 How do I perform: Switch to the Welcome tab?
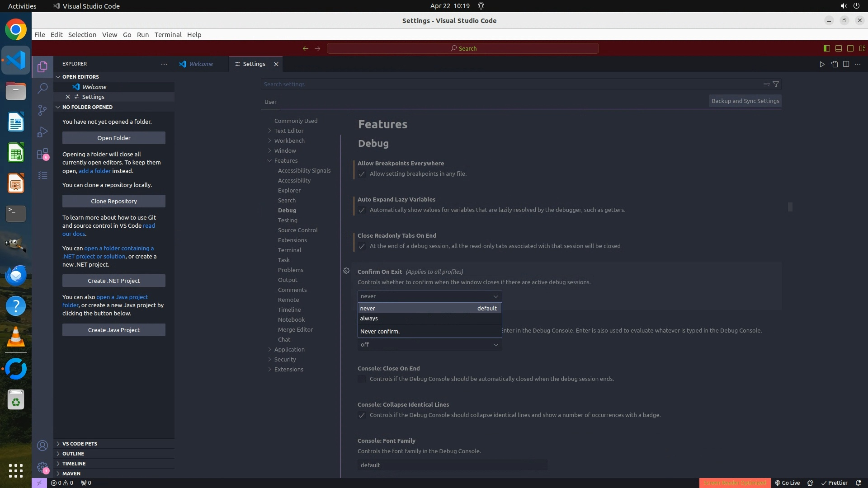coord(201,64)
